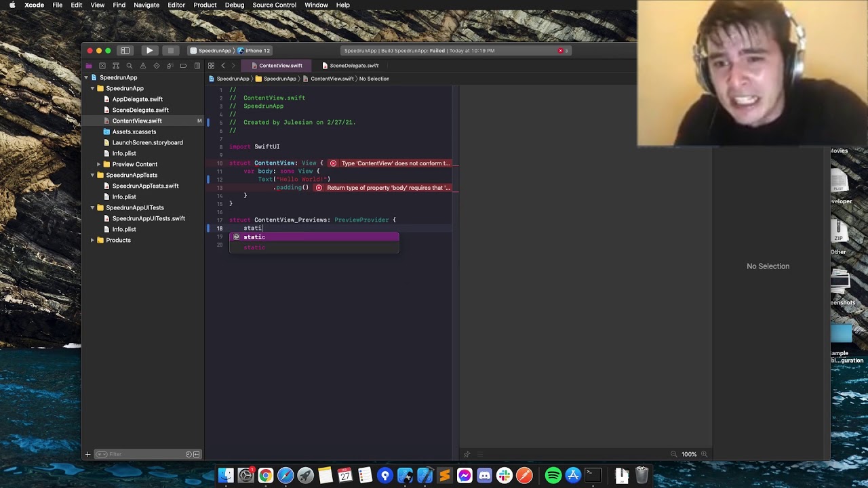
Task: Choose the iPhone 12 run destination
Action: pos(254,51)
